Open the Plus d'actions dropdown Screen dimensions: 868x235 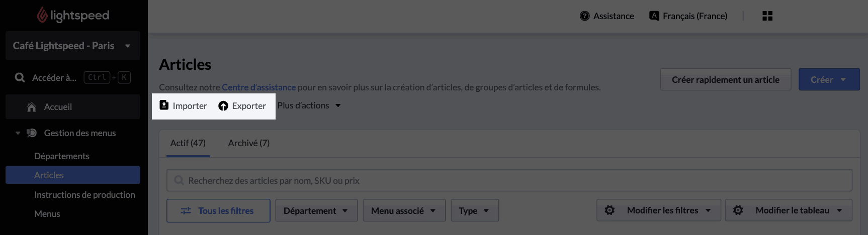(309, 105)
